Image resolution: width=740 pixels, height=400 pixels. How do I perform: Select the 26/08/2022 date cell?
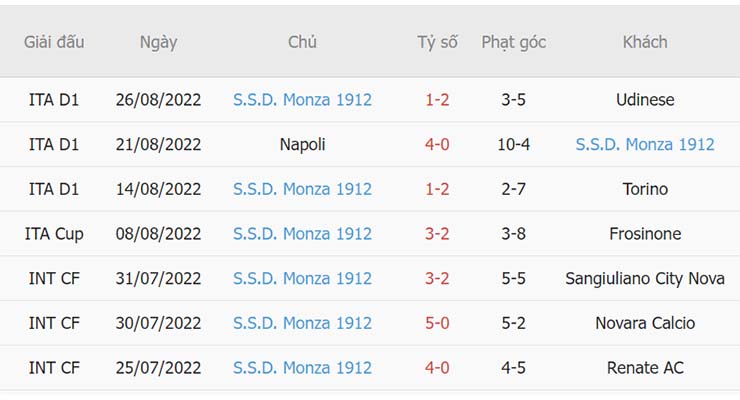[158, 100]
